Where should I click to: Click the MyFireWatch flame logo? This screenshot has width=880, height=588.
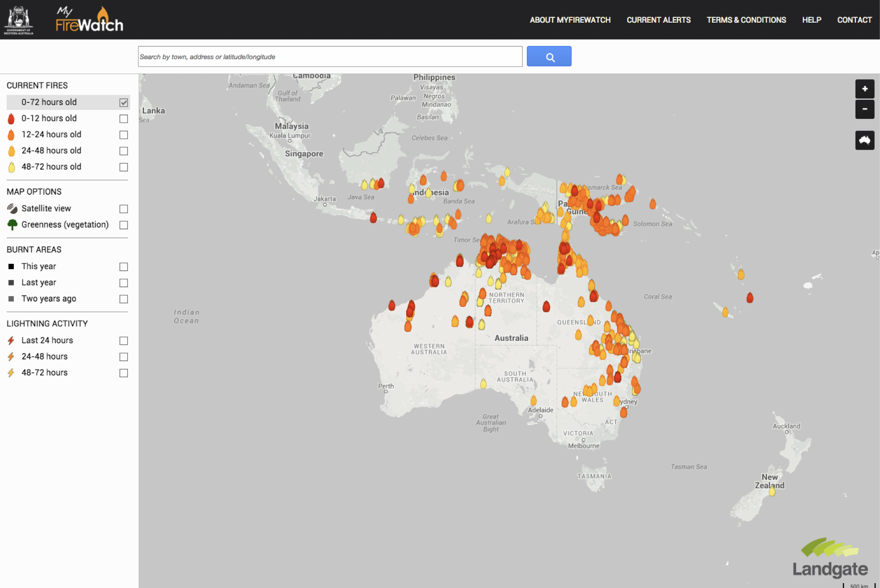(x=89, y=20)
